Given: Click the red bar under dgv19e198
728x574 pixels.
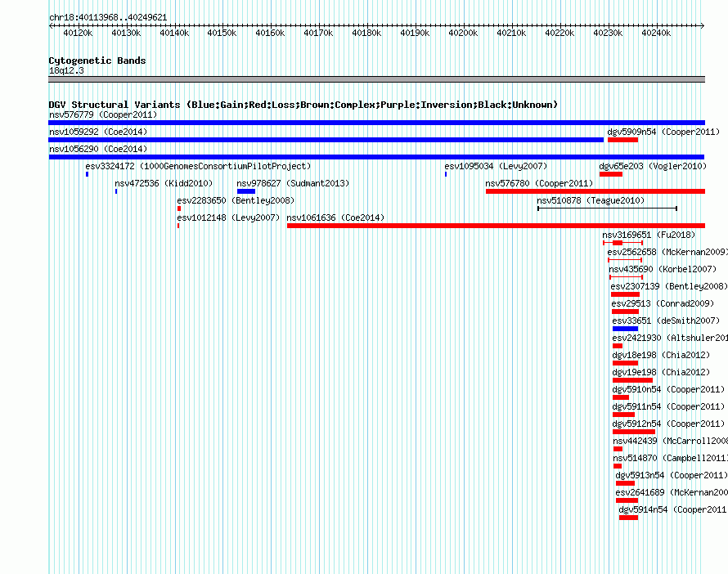Looking at the screenshot, I should coord(632,380).
